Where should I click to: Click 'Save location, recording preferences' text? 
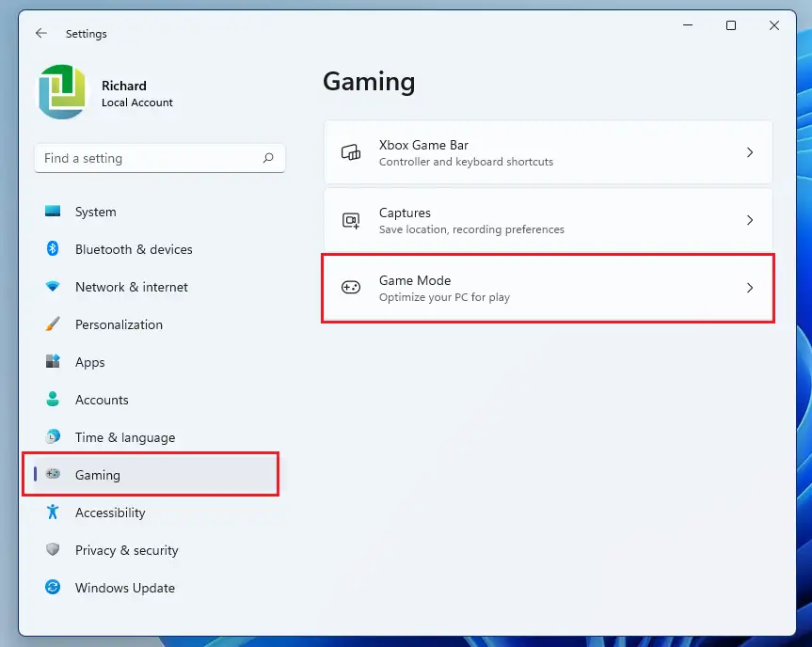pyautogui.click(x=471, y=229)
